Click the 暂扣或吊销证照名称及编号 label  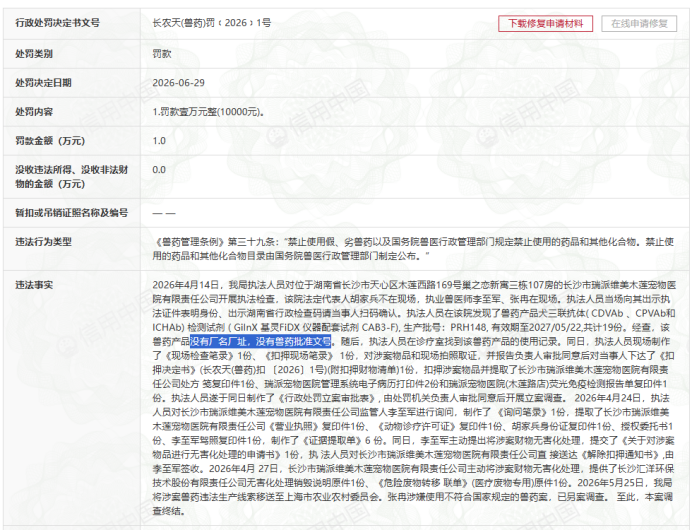(72, 213)
